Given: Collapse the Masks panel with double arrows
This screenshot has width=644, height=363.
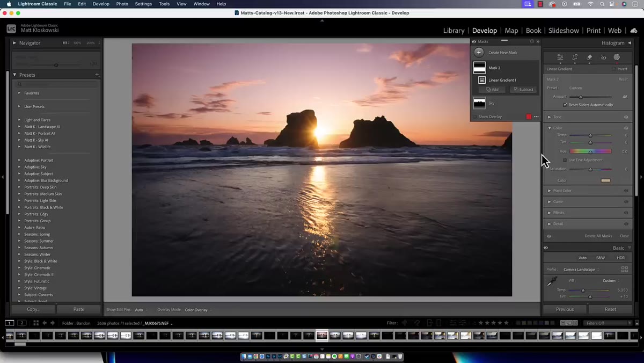Looking at the screenshot, I should pyautogui.click(x=538, y=41).
